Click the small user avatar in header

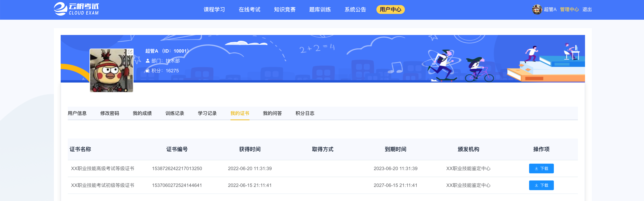point(537,10)
